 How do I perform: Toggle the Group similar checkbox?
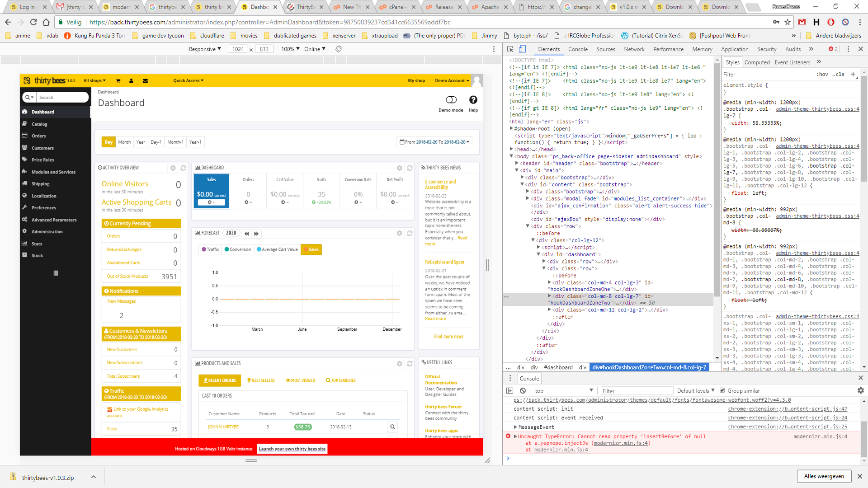(x=722, y=391)
